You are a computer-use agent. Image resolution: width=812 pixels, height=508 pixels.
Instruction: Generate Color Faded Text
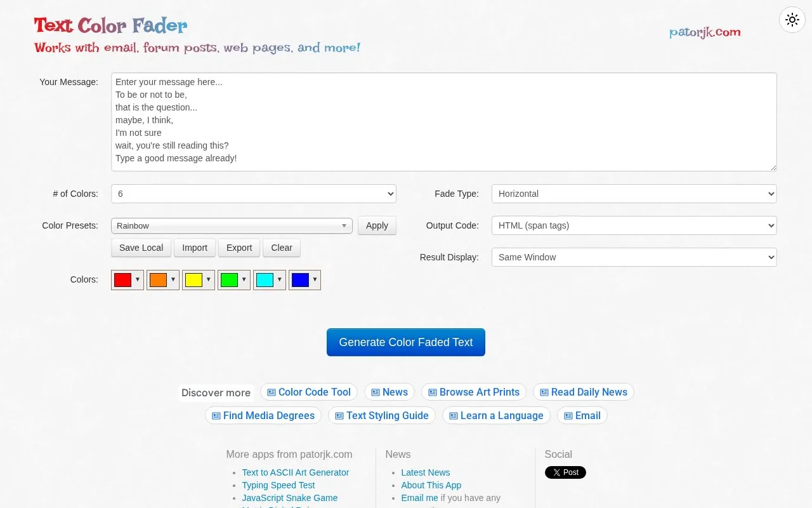click(406, 342)
